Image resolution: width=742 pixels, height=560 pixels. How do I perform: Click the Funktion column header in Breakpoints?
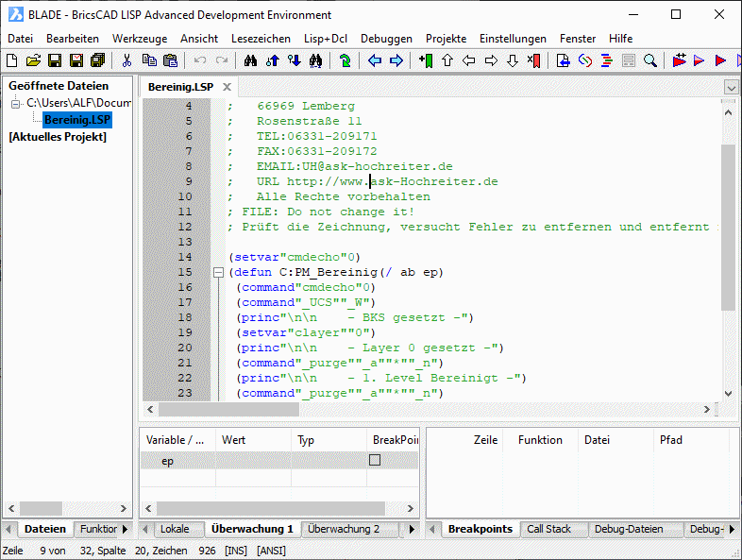coord(540,440)
